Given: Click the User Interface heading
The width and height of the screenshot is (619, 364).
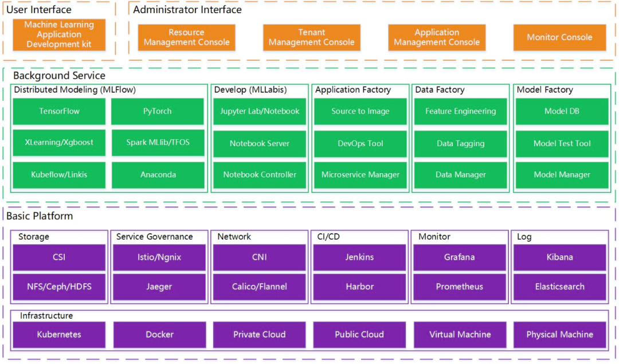Looking at the screenshot, I should (x=39, y=10).
